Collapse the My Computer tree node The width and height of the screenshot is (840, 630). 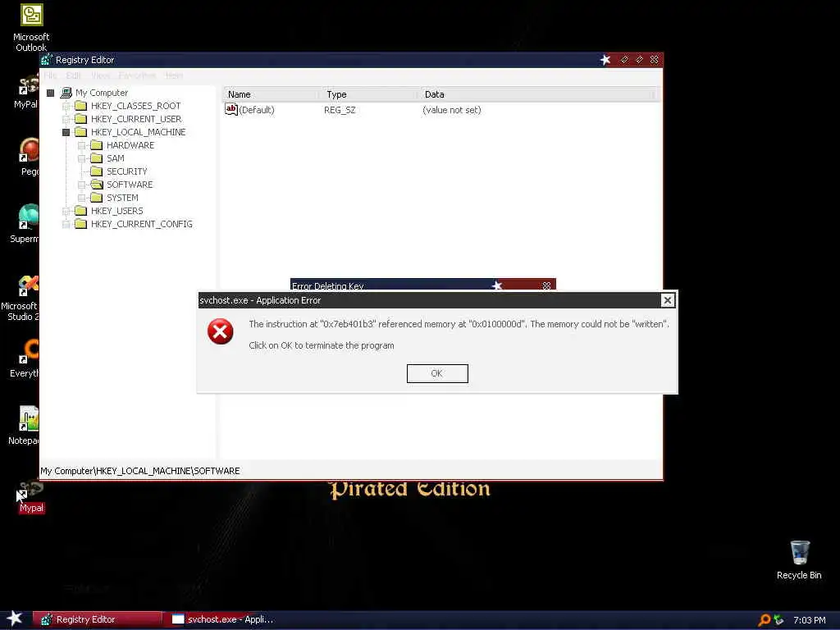(x=50, y=94)
